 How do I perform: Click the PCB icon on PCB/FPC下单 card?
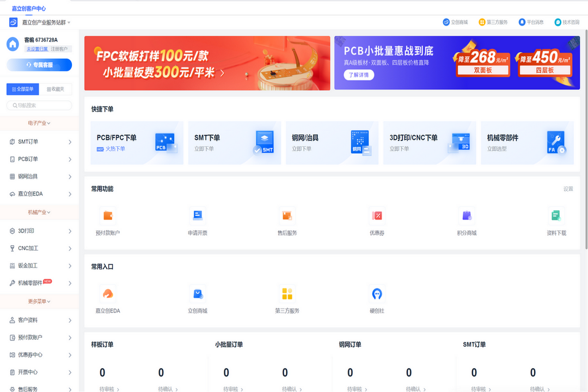(x=166, y=143)
